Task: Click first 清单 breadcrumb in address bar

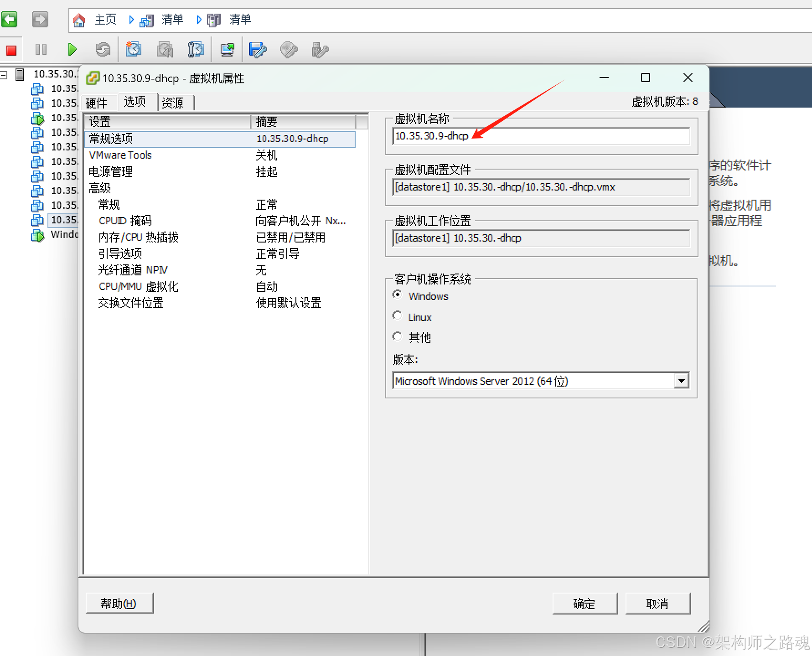Action: click(172, 20)
